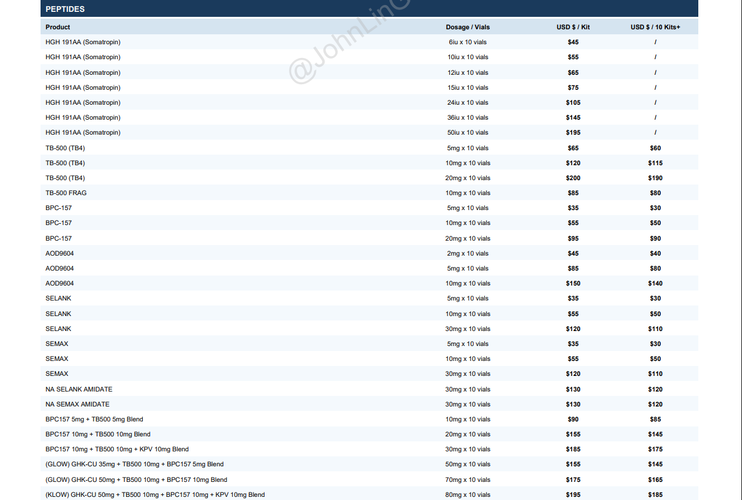Select 10mg x 10 vials in the SEMAX row
This screenshot has height=500, width=742.
(x=468, y=359)
